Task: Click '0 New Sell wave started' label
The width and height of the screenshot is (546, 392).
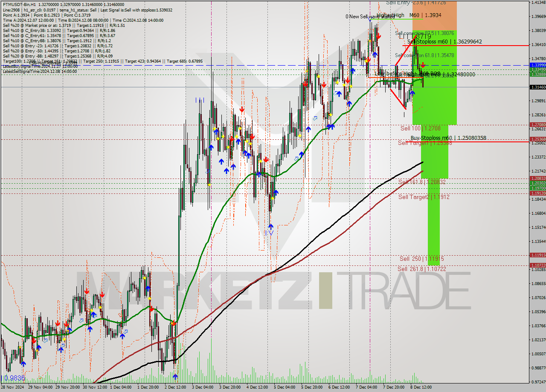Action: 370,17
